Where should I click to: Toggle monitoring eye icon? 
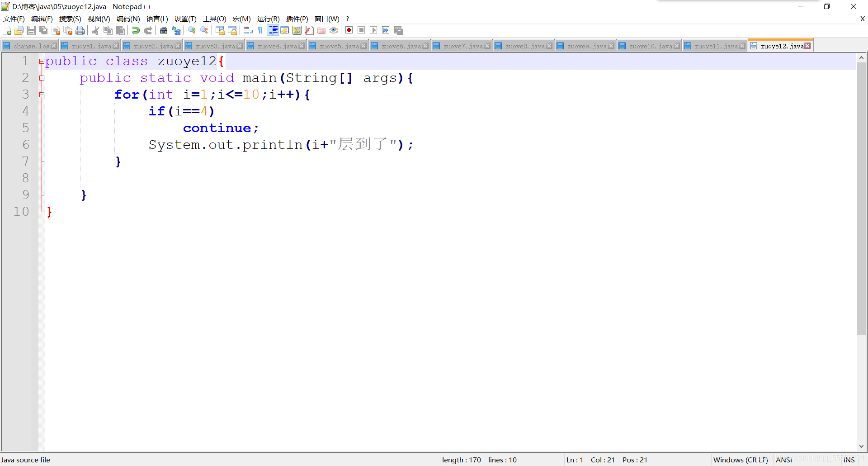click(x=334, y=30)
